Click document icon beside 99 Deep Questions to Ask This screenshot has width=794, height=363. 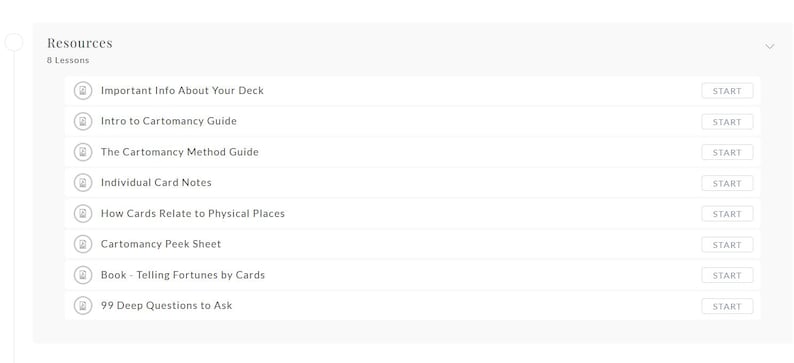click(83, 306)
